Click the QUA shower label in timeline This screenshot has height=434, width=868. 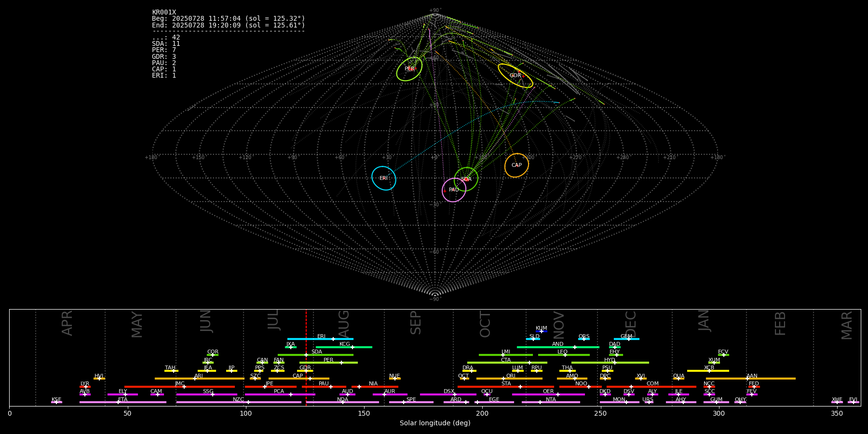point(678,376)
